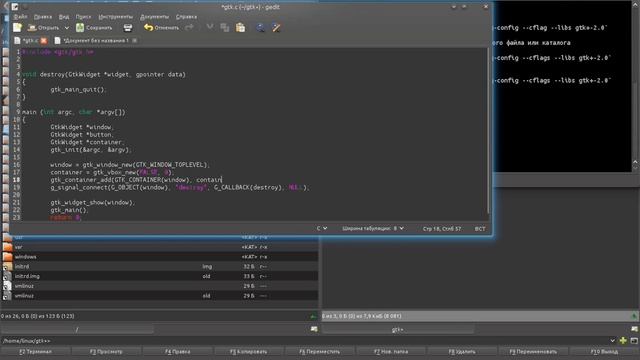
Task: Open the Ширина табуляции tab-width dropdown
Action: [x=373, y=229]
